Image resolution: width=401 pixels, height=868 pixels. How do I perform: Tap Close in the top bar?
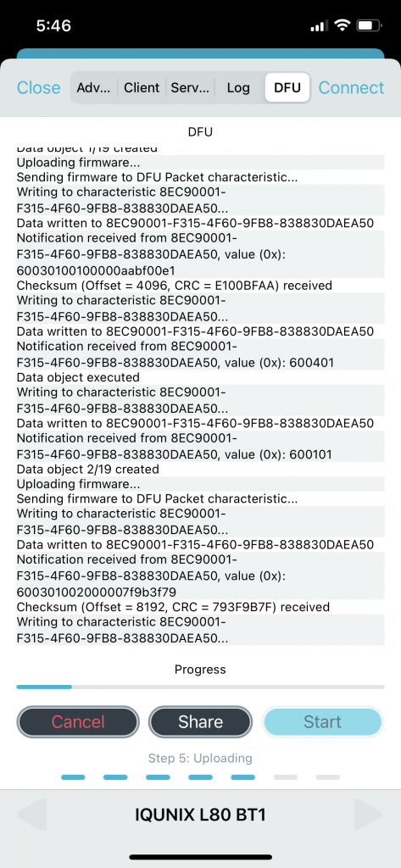(39, 87)
